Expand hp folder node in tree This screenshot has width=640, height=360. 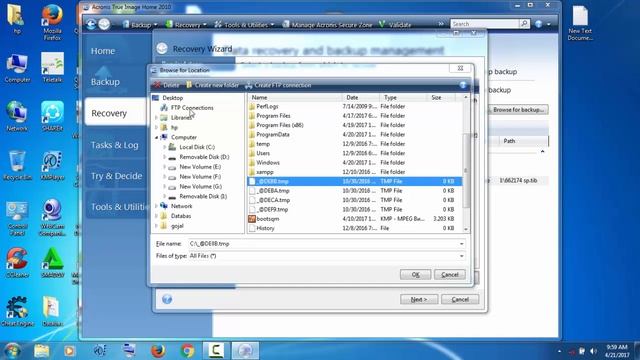pyautogui.click(x=157, y=127)
